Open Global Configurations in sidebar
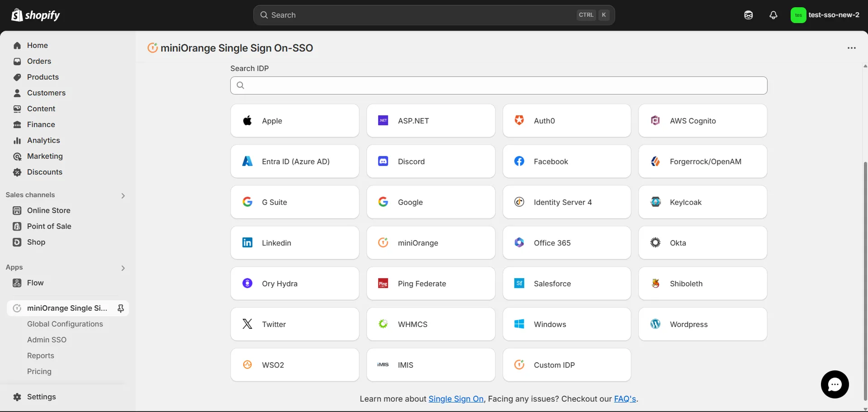The width and height of the screenshot is (868, 412). tap(65, 324)
